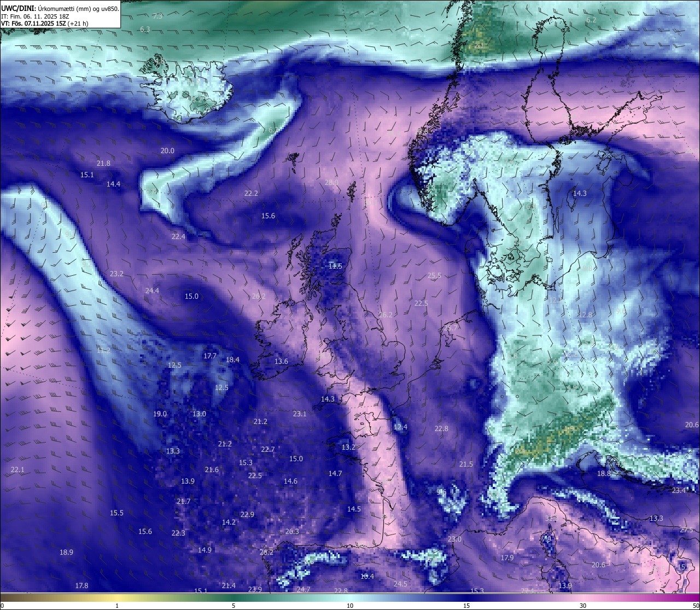Click the colour scale tick label 30
This screenshot has height=610, width=700.
pos(583,606)
